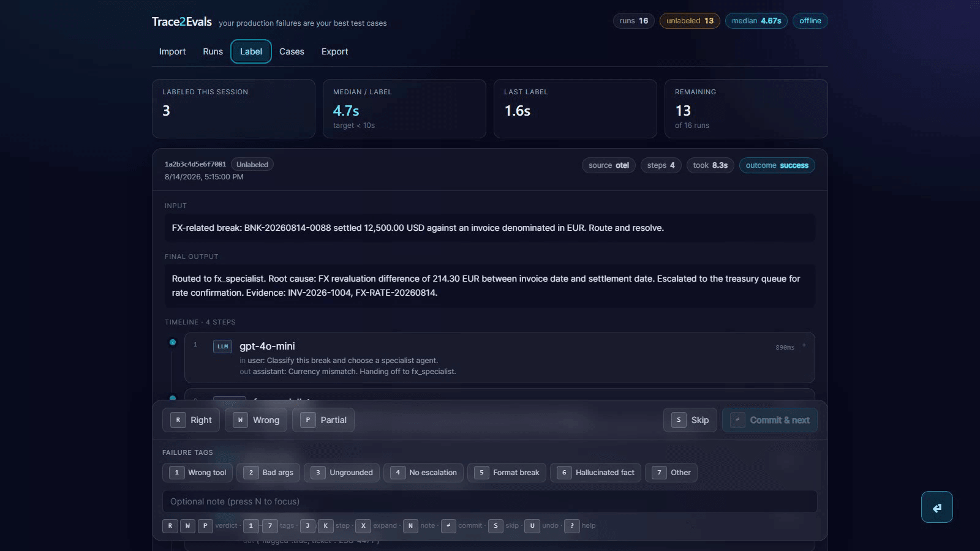Switch to the Runs tab
This screenshot has width=980, height=551.
213,51
